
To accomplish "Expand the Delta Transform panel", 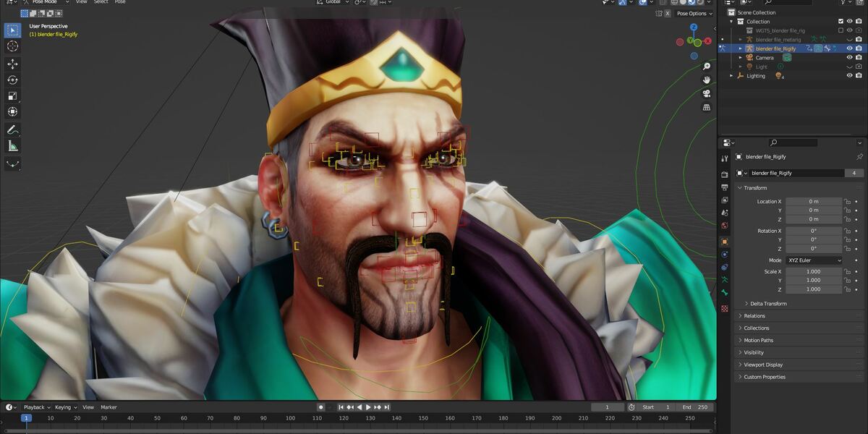I will click(x=768, y=304).
